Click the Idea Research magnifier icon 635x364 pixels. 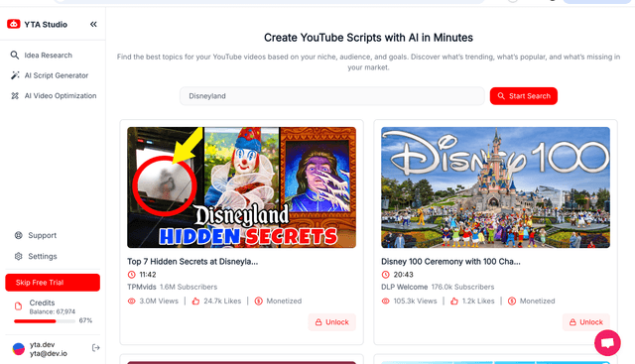(15, 56)
